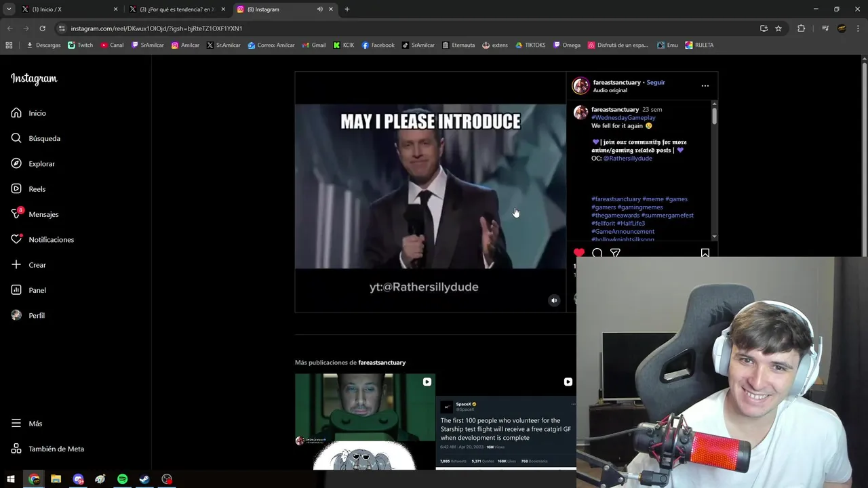Open the Windows Start menu

point(11,479)
